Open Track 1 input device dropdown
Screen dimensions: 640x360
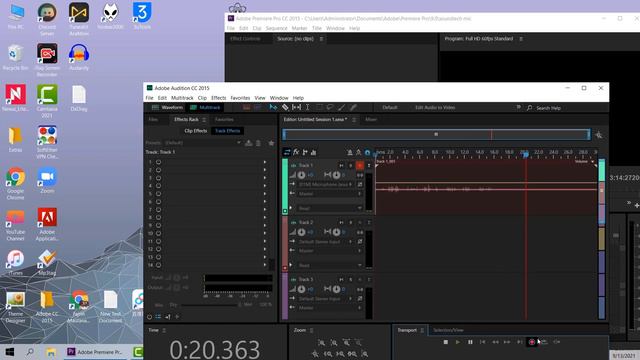point(325,184)
